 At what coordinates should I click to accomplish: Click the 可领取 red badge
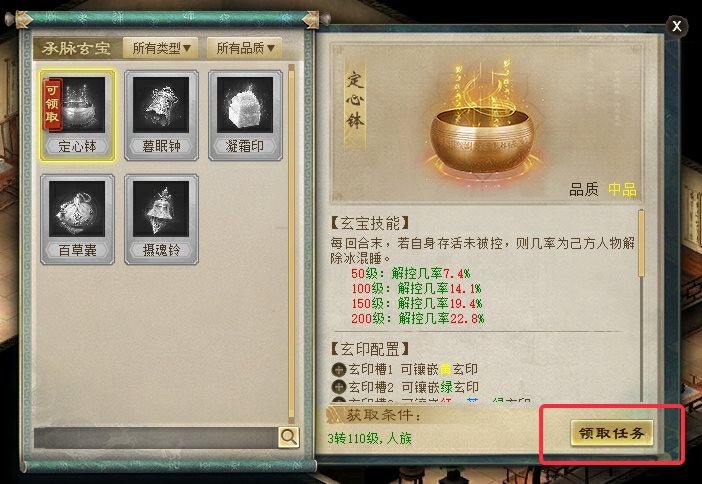coord(52,104)
